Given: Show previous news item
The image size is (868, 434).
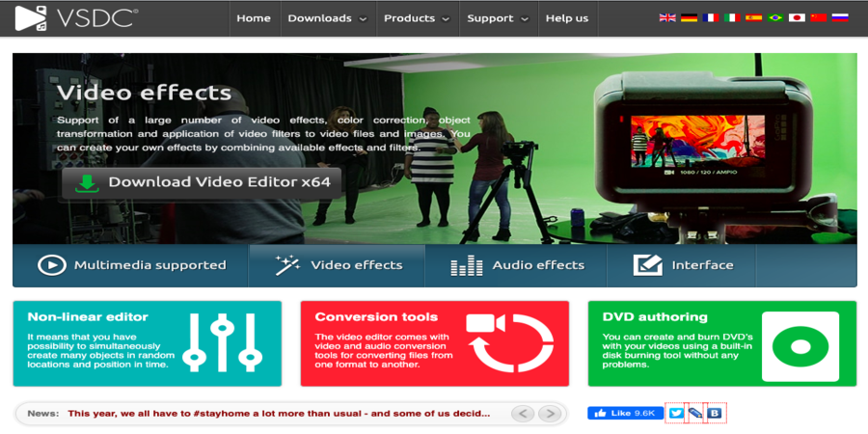Looking at the screenshot, I should pos(523,413).
